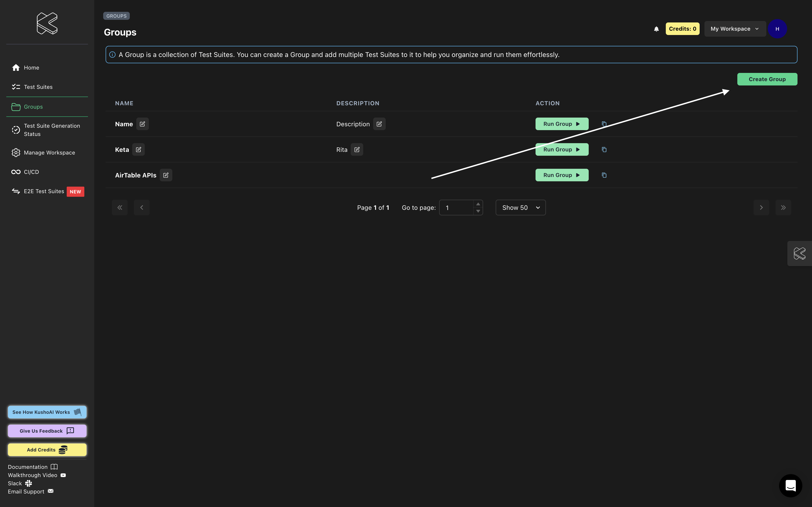Screen dimensions: 812x507
Task: Open E2E Test Suites section
Action: point(43,191)
